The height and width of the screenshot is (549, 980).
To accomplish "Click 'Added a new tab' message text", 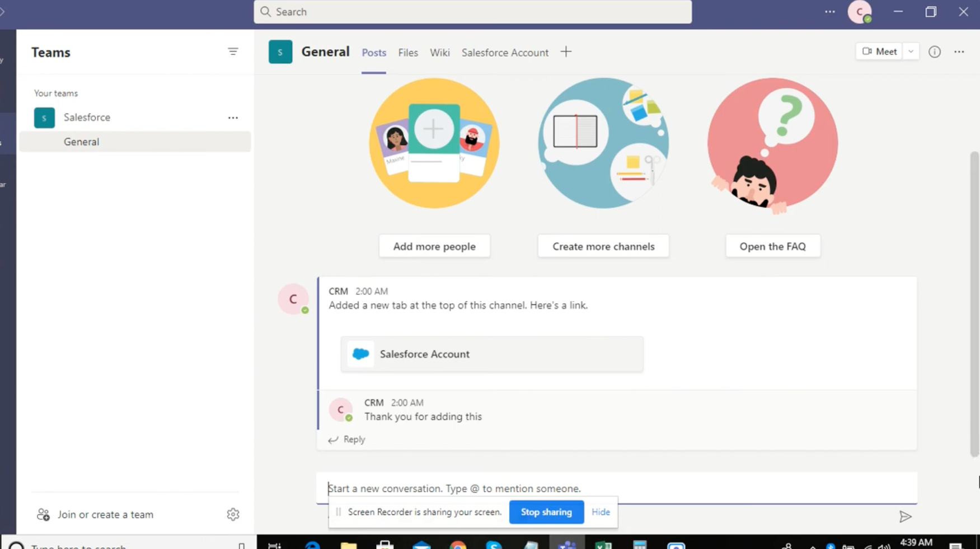I will click(458, 306).
